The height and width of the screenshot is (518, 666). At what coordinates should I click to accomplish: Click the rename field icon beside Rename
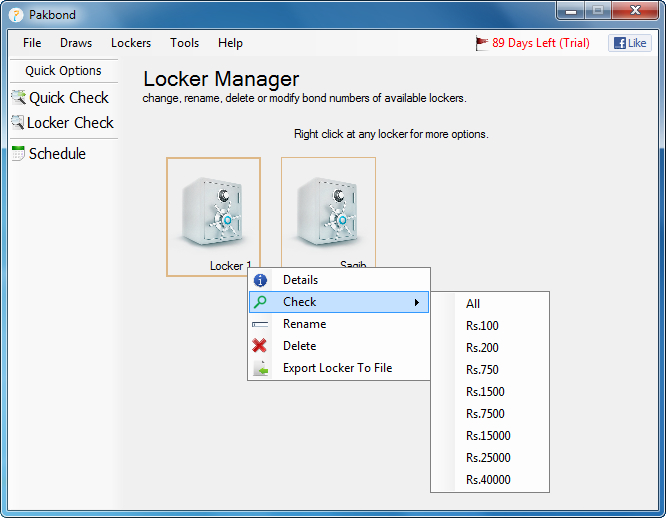coord(260,324)
